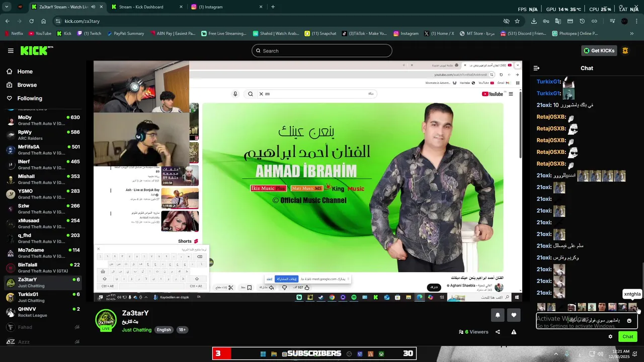Expand the bookmarks bar overflow chevron
Image resolution: width=644 pixels, height=362 pixels.
pos(632,34)
